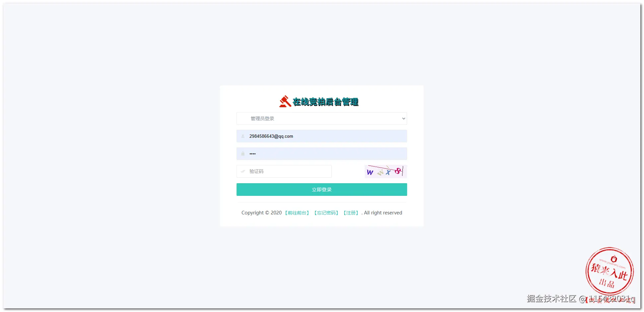Click the red 猿来入此 stamp seal
The width and height of the screenshot is (644, 312).
[609, 271]
